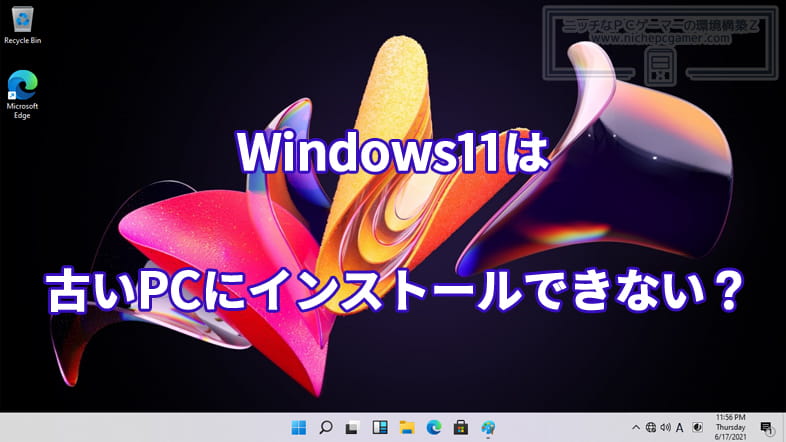Open notification center icon
Viewport: 786px width, 442px height.
[x=766, y=428]
